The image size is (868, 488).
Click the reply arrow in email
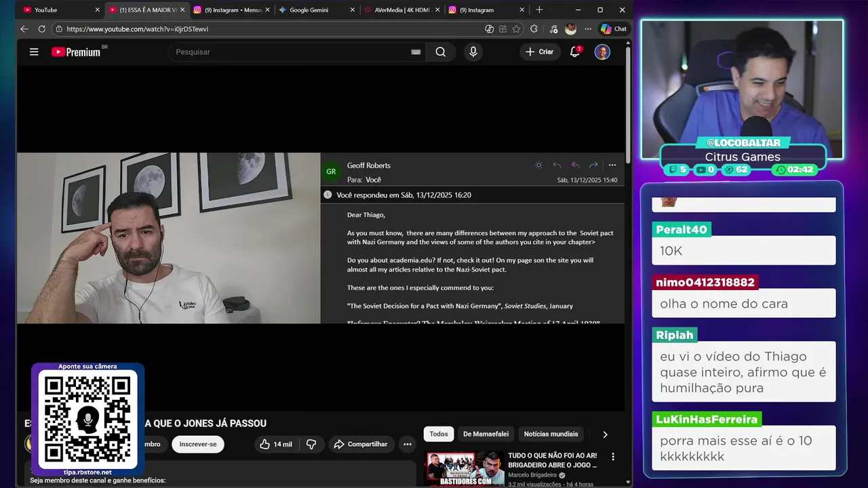[557, 165]
